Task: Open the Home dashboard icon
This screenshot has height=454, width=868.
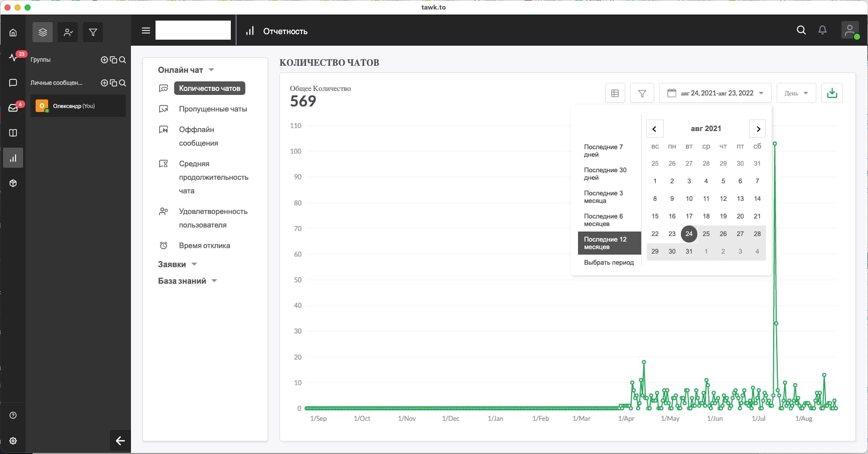Action: coord(13,33)
